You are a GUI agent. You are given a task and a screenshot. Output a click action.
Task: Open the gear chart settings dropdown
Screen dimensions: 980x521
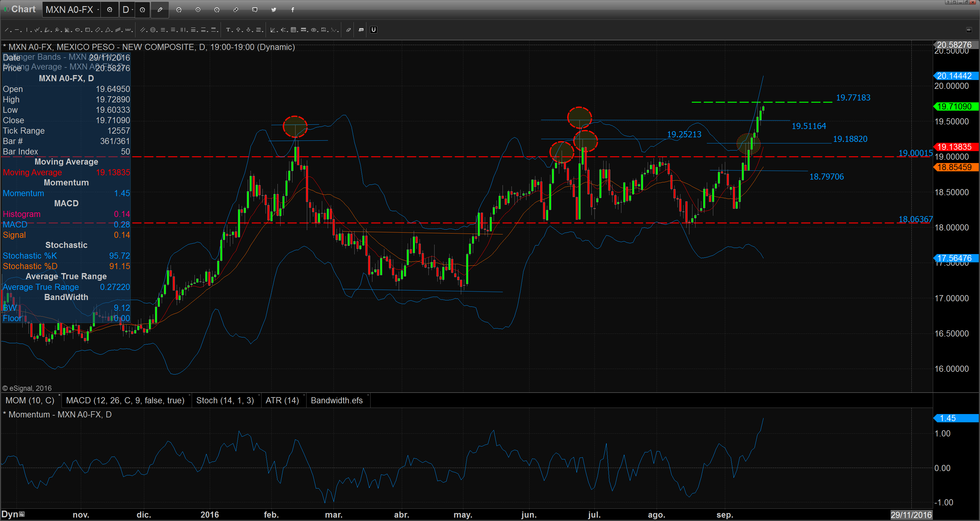110,10
